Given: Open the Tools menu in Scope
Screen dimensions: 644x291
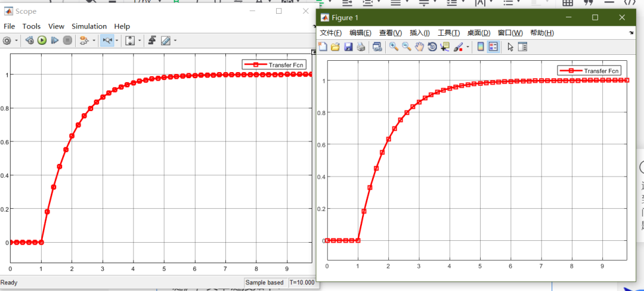Looking at the screenshot, I should 32,26.
